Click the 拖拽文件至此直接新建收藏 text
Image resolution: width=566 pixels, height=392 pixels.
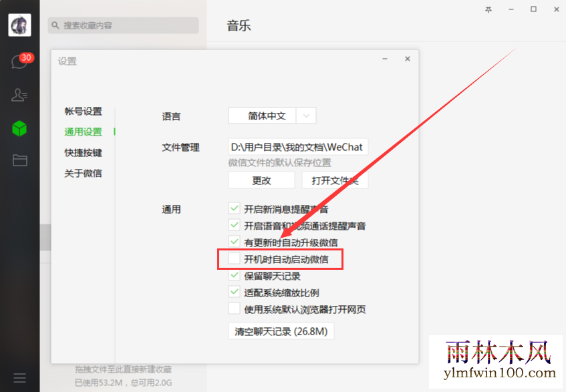[x=123, y=369]
